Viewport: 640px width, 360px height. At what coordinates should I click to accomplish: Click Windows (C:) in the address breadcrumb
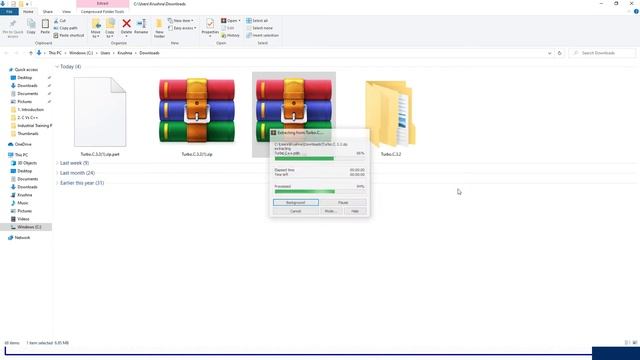81,53
